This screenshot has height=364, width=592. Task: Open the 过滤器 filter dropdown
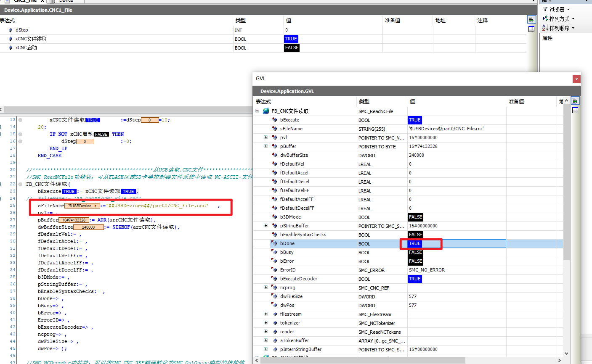(556, 9)
